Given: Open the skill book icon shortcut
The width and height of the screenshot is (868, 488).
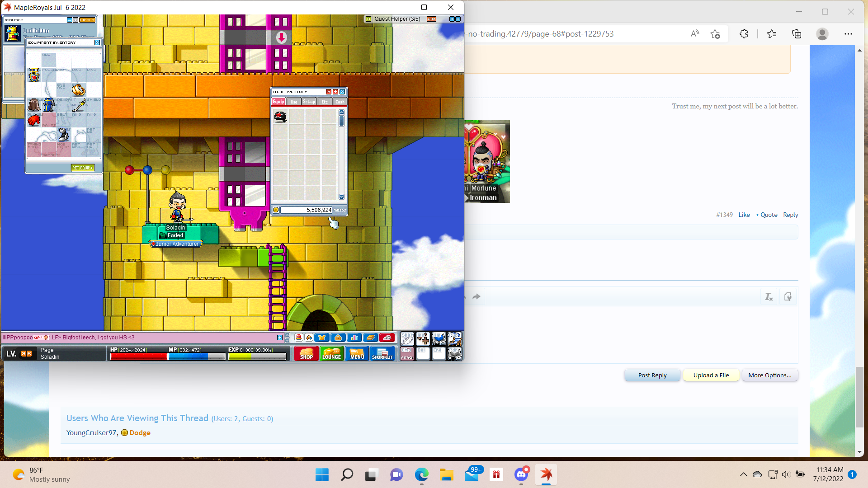Looking at the screenshot, I should pyautogui.click(x=371, y=338).
